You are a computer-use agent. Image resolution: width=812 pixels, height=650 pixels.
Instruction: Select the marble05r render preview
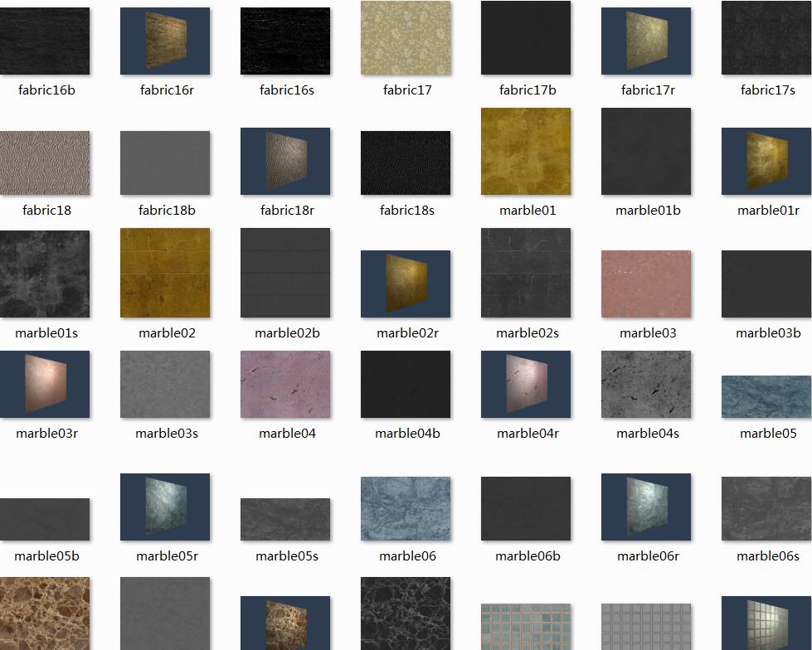(x=165, y=507)
